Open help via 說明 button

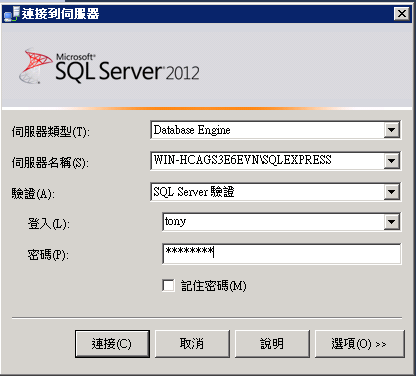click(272, 344)
